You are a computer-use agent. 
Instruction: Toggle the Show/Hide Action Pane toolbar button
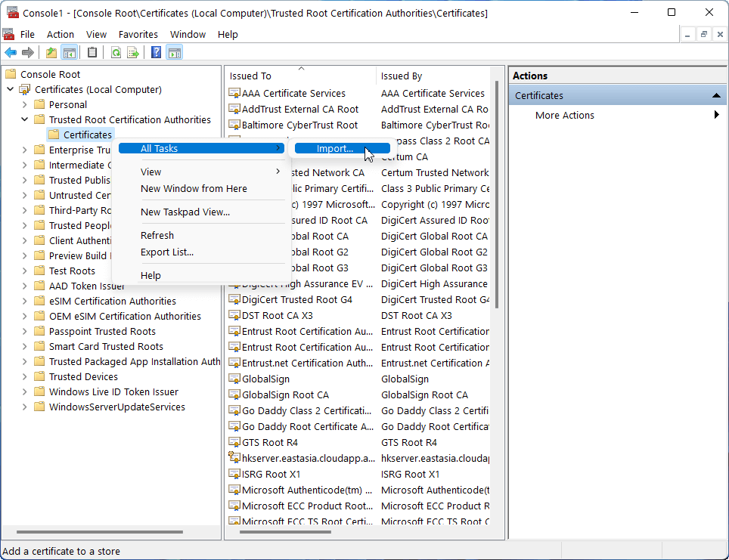point(175,53)
